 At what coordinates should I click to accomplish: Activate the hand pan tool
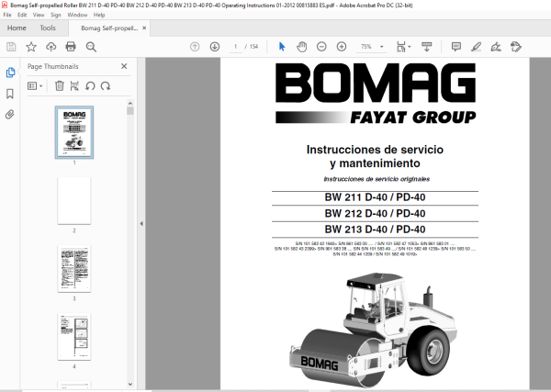coord(301,47)
